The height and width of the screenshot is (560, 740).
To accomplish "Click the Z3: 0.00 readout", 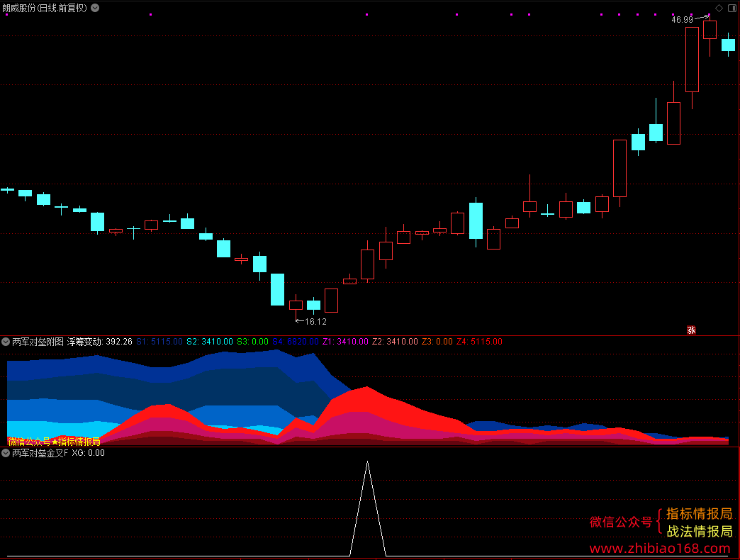I will pos(437,342).
